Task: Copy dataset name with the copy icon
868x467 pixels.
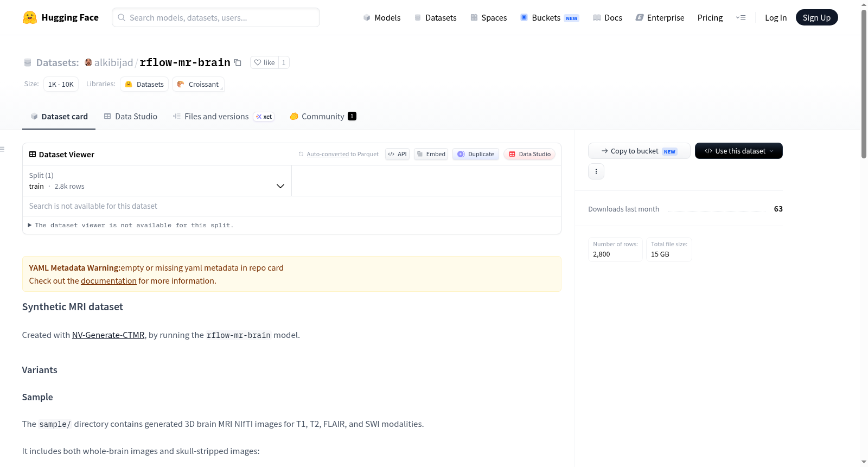Action: pos(238,62)
